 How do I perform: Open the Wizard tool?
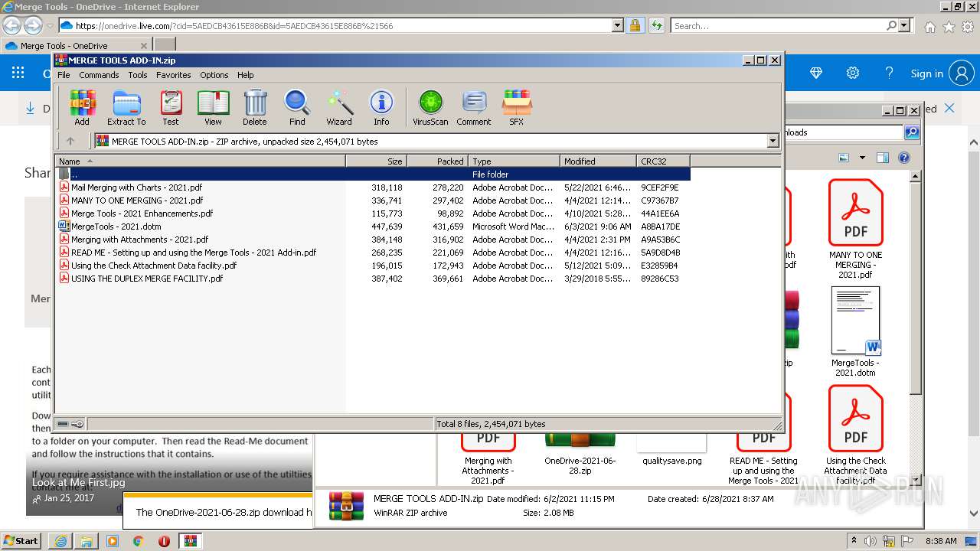339,107
